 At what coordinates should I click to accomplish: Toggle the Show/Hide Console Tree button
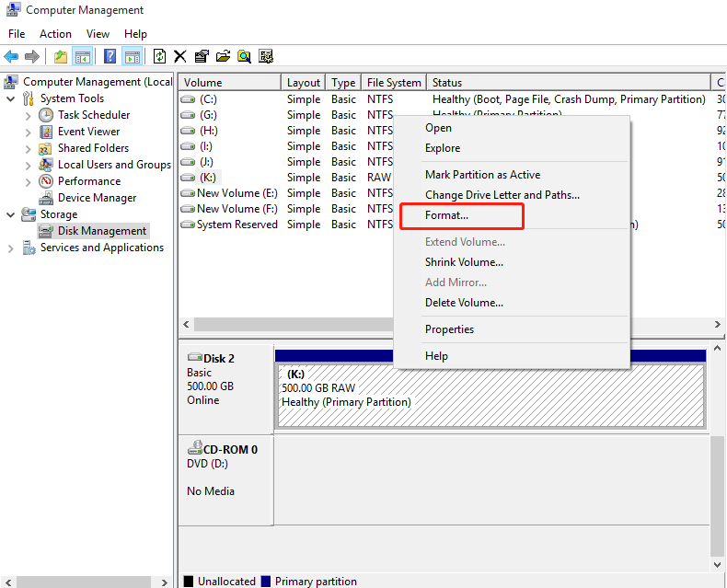(x=83, y=57)
